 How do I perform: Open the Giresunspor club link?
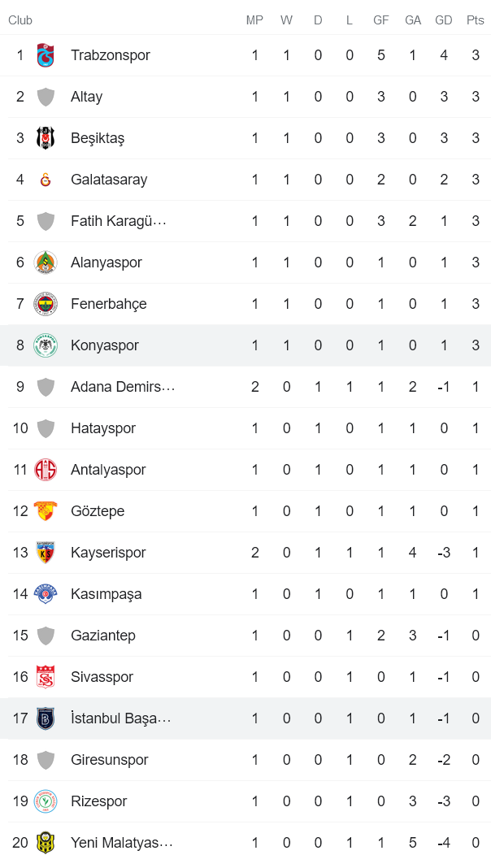(110, 760)
